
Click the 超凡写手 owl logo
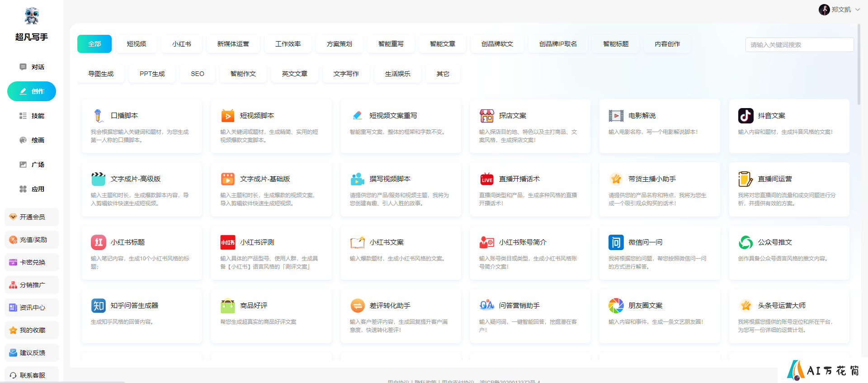[32, 16]
